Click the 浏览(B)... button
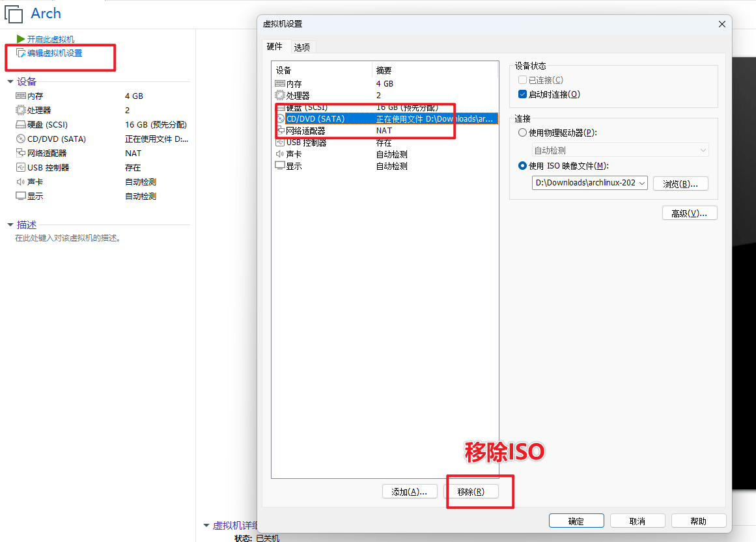Image resolution: width=756 pixels, height=542 pixels. [x=680, y=184]
